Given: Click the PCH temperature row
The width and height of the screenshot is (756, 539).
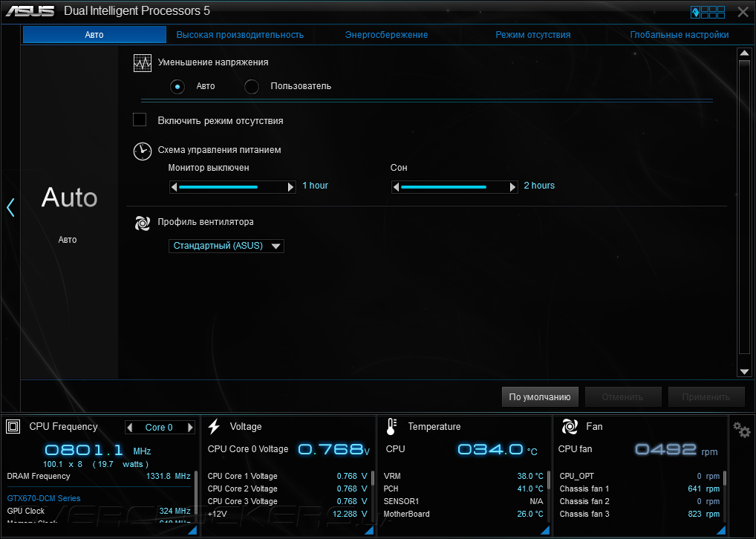Looking at the screenshot, I should coord(463,489).
